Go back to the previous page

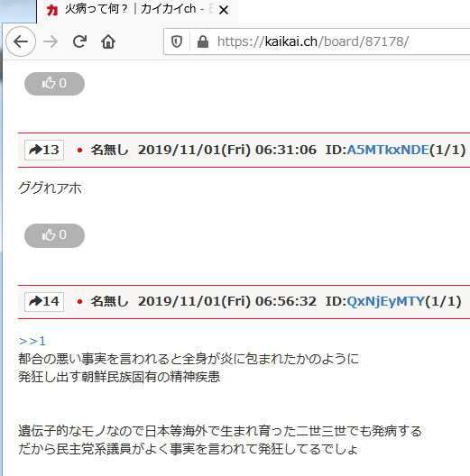coord(21,41)
